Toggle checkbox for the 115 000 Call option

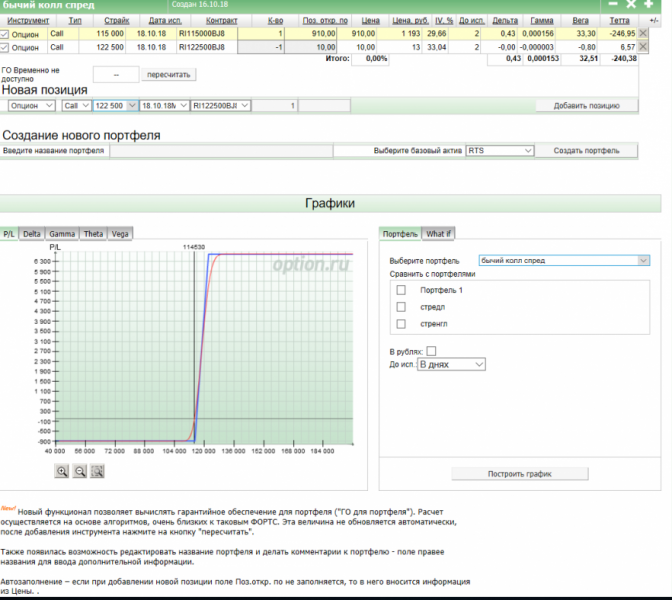point(5,34)
